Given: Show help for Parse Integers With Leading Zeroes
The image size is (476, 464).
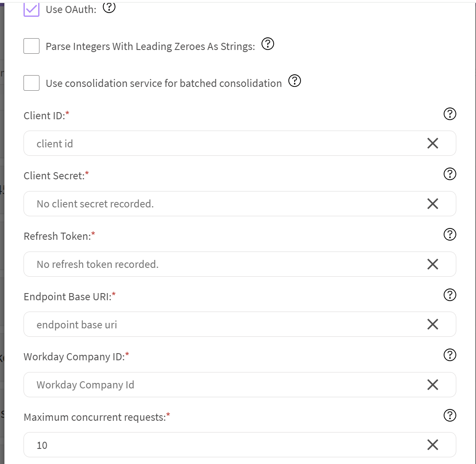Looking at the screenshot, I should coord(268,44).
